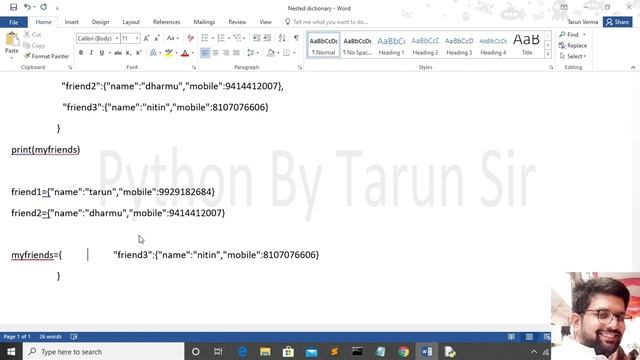Switch to the Layout tab
Screen dimensions: 640x360
click(x=131, y=22)
